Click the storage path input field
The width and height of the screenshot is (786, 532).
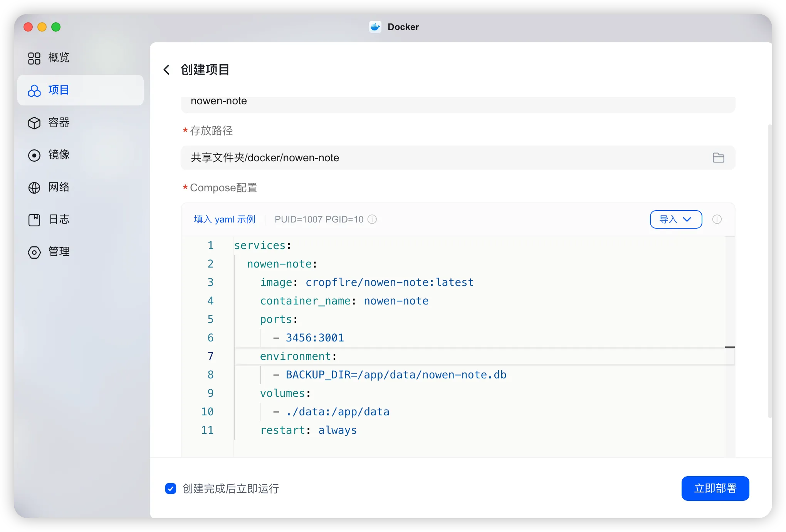pos(458,158)
